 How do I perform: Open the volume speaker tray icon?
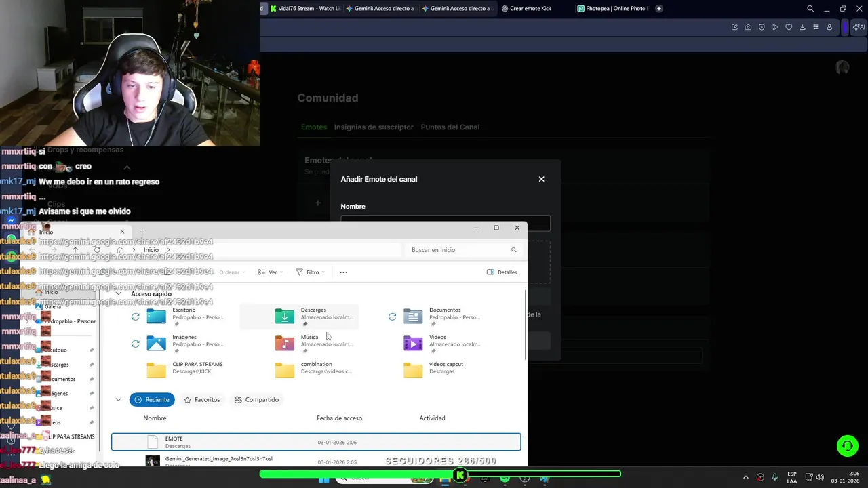[820, 477]
